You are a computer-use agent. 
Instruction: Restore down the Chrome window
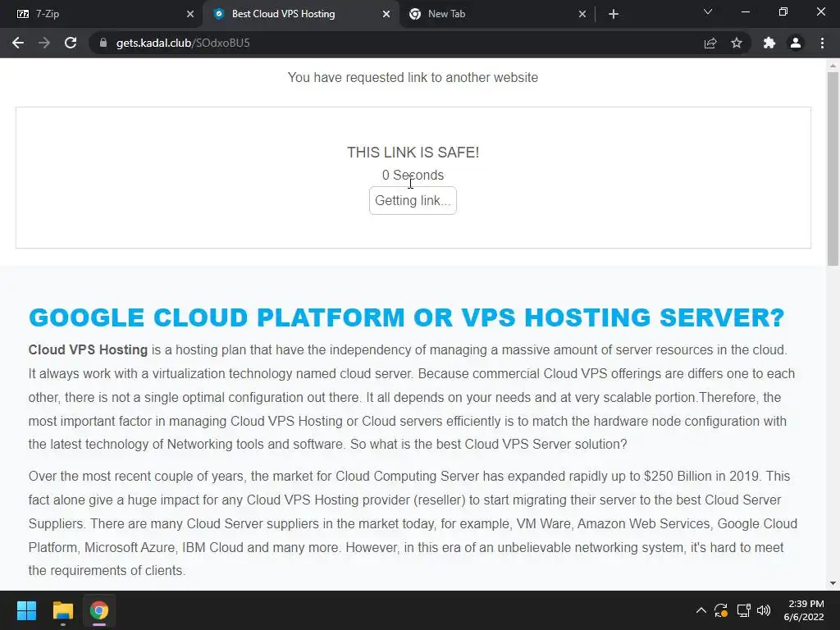coord(783,11)
